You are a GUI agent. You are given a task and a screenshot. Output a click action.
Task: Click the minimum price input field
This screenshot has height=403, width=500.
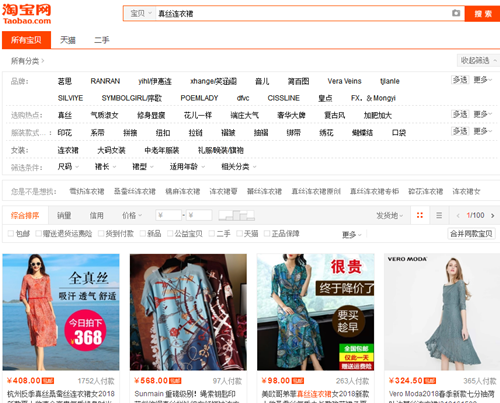click(169, 215)
